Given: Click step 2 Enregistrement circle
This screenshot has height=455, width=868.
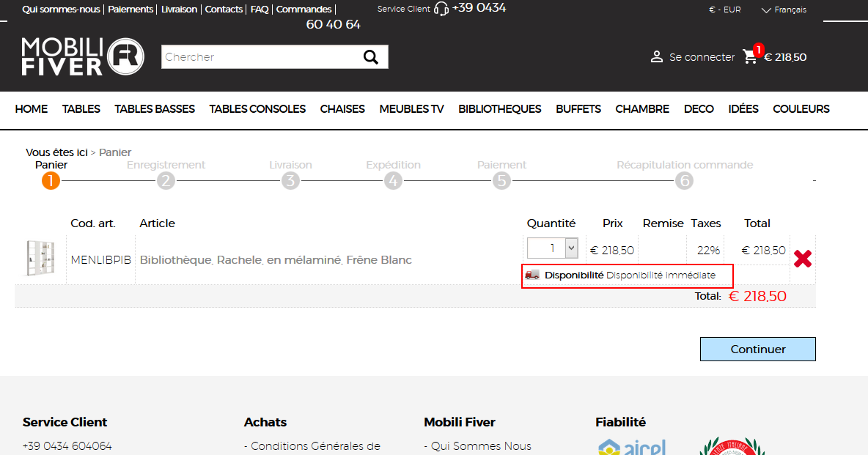Looking at the screenshot, I should [x=166, y=180].
